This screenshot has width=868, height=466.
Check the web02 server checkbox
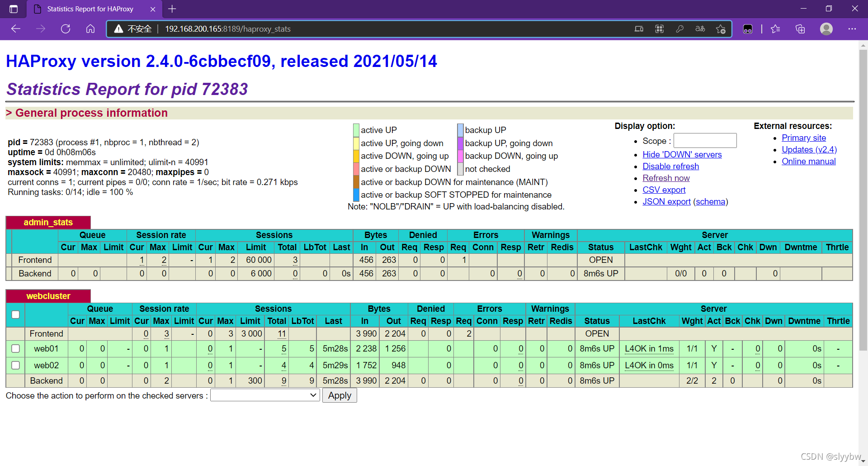tap(15, 365)
